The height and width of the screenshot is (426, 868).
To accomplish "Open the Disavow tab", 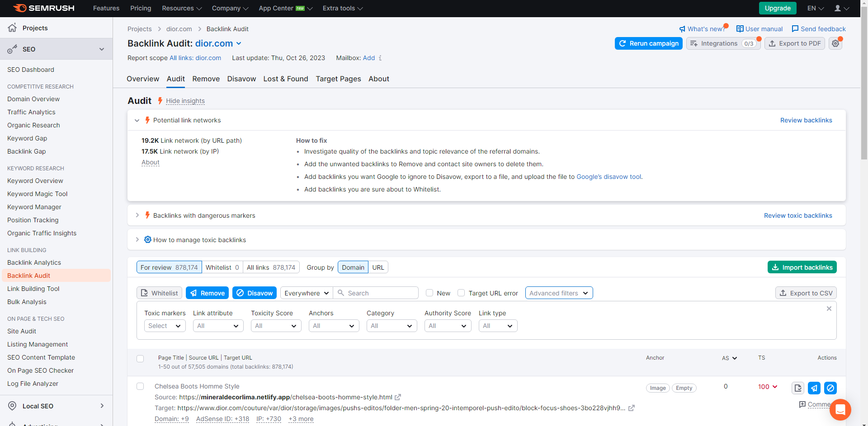I will tap(241, 79).
